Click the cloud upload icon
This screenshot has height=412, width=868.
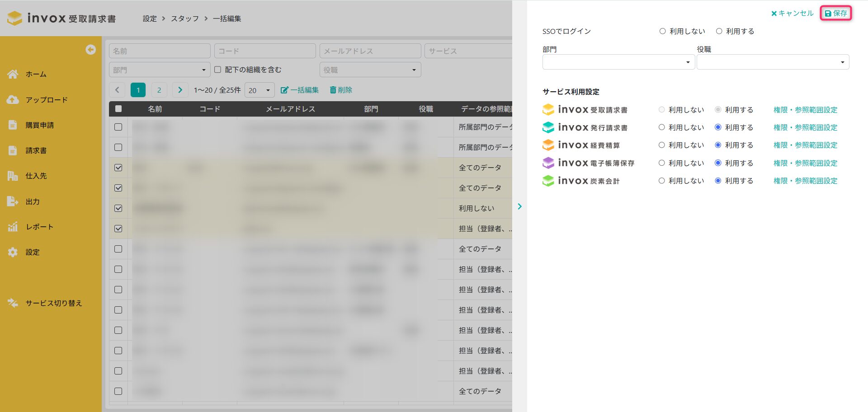tap(13, 100)
